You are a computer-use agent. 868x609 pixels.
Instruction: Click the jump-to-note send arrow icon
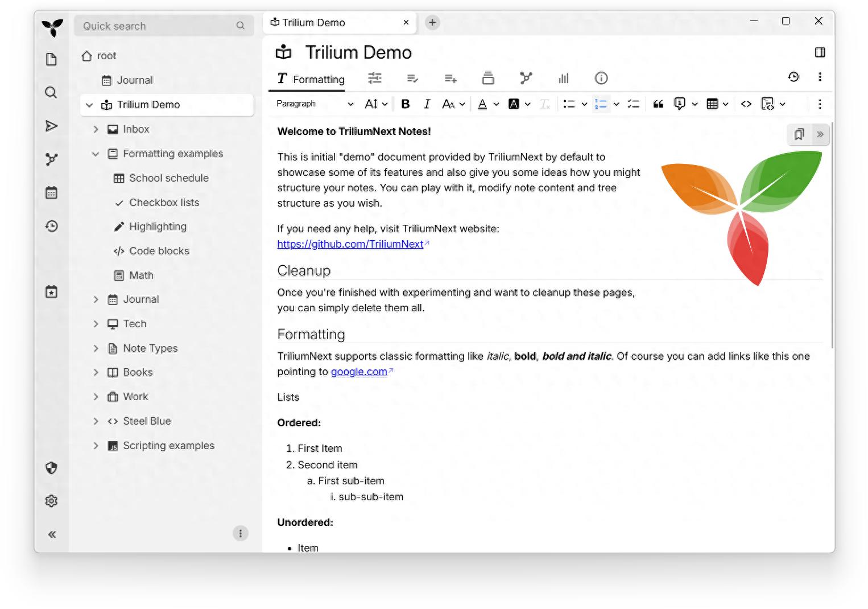pyautogui.click(x=51, y=126)
